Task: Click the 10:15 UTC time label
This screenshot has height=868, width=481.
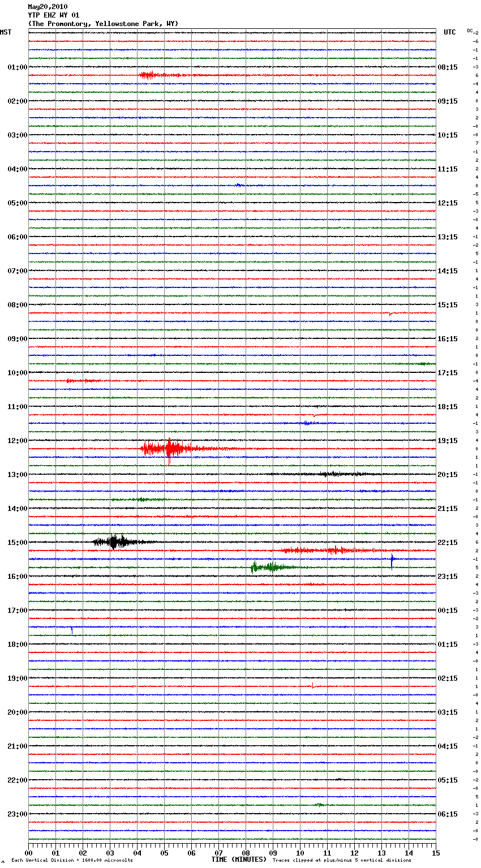Action: tap(448, 135)
